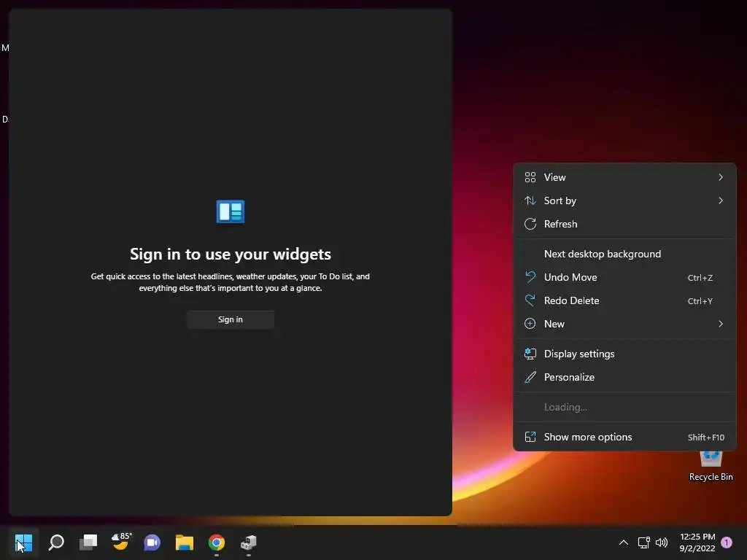Choose Personalize from context menu

click(x=624, y=378)
